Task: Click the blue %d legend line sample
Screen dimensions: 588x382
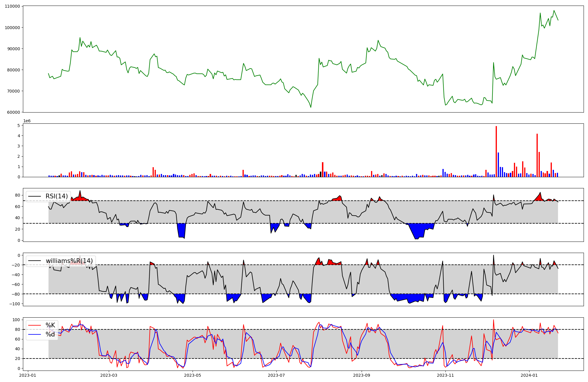Action: point(35,334)
